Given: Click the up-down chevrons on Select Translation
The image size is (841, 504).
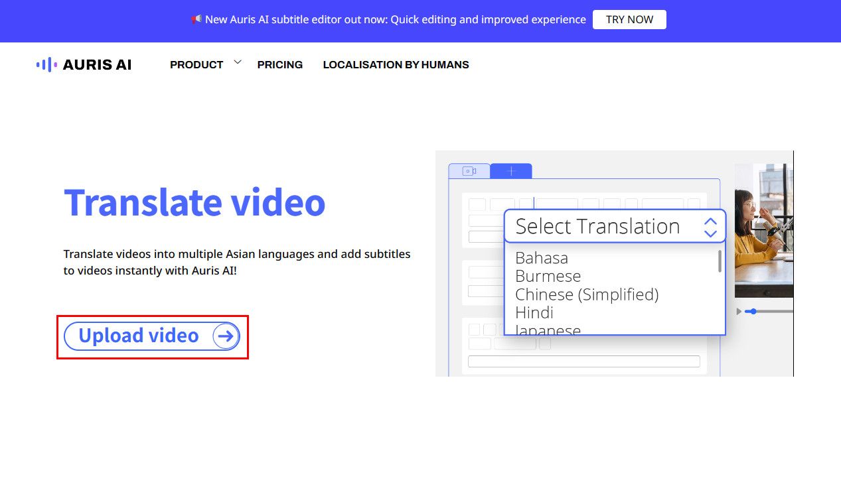Looking at the screenshot, I should pos(710,227).
